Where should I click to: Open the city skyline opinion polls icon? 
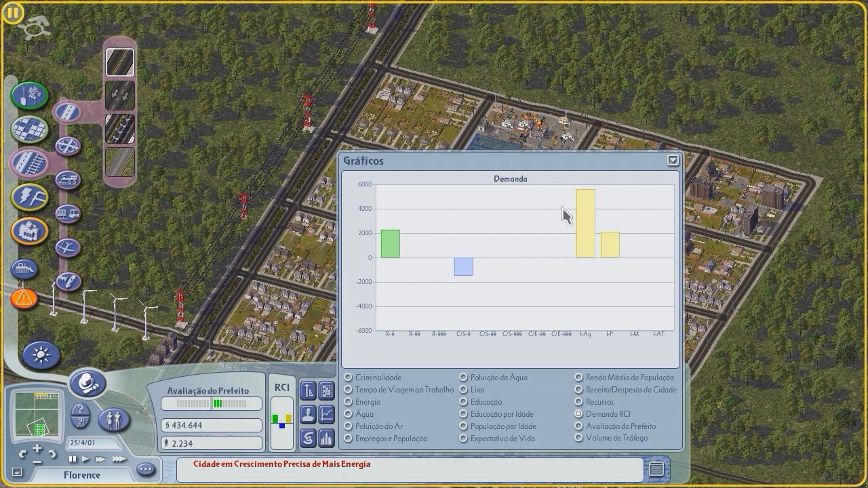[326, 438]
